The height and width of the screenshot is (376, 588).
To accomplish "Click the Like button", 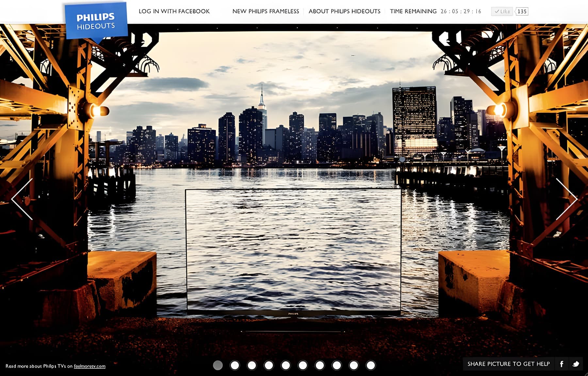I will [x=502, y=11].
